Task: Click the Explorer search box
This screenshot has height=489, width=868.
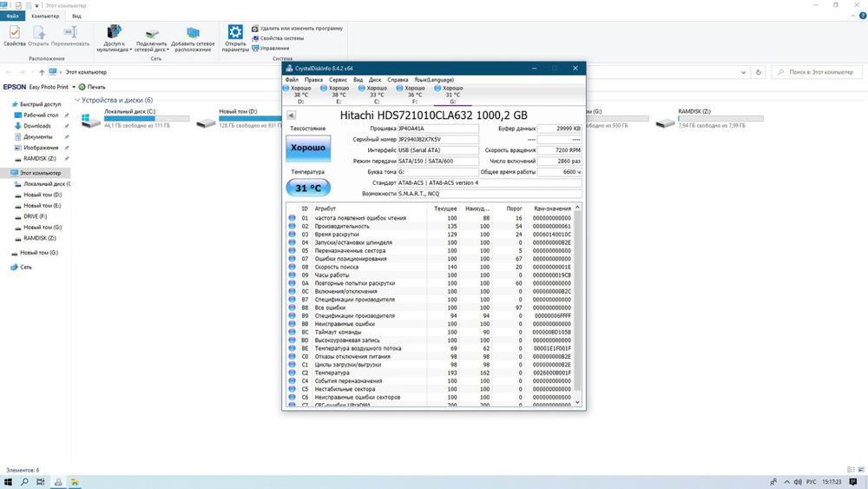Action: 817,73
